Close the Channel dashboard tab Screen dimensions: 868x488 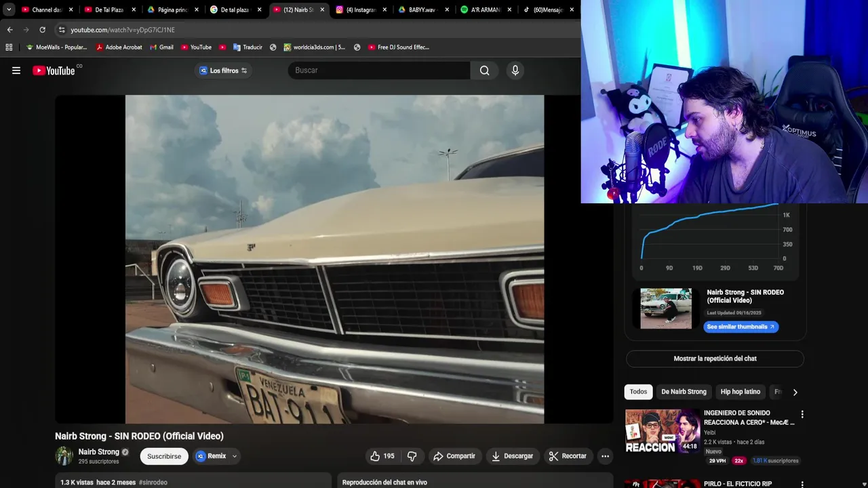[x=71, y=10]
